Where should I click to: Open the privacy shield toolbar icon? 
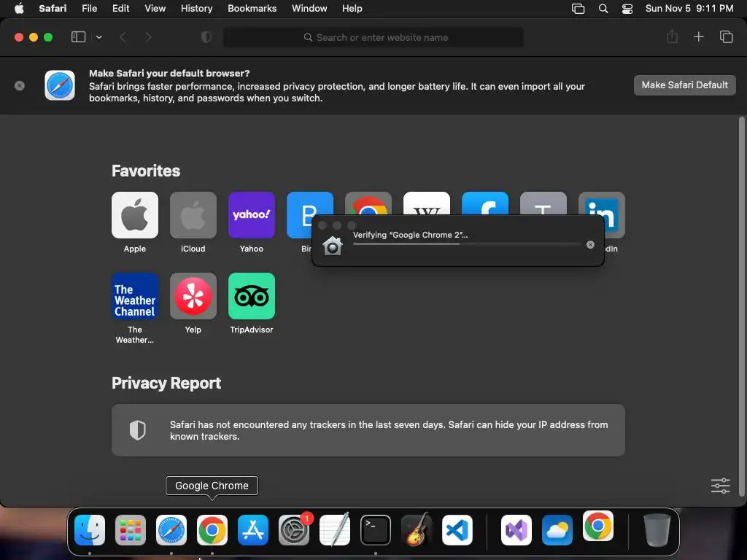point(206,37)
